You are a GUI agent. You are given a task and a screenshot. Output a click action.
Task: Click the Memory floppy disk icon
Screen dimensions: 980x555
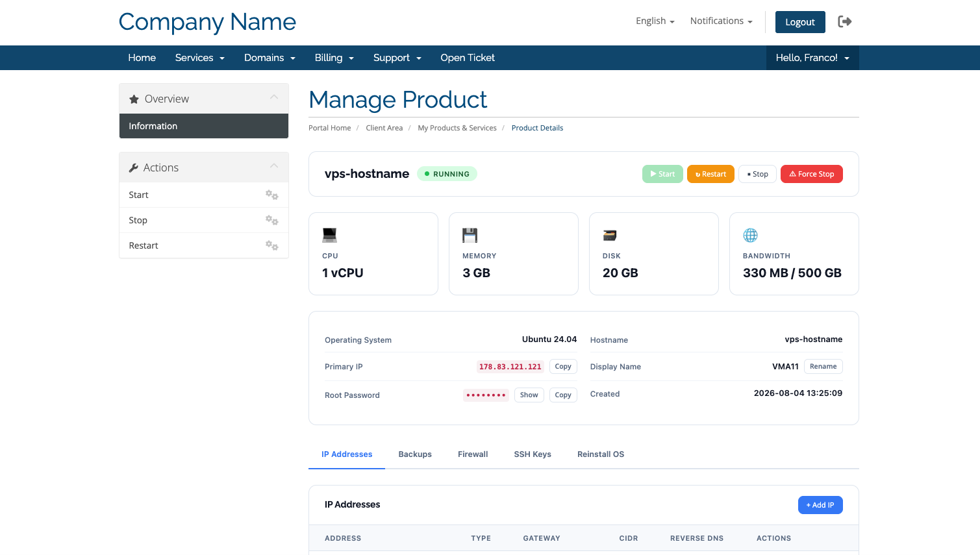tap(470, 235)
